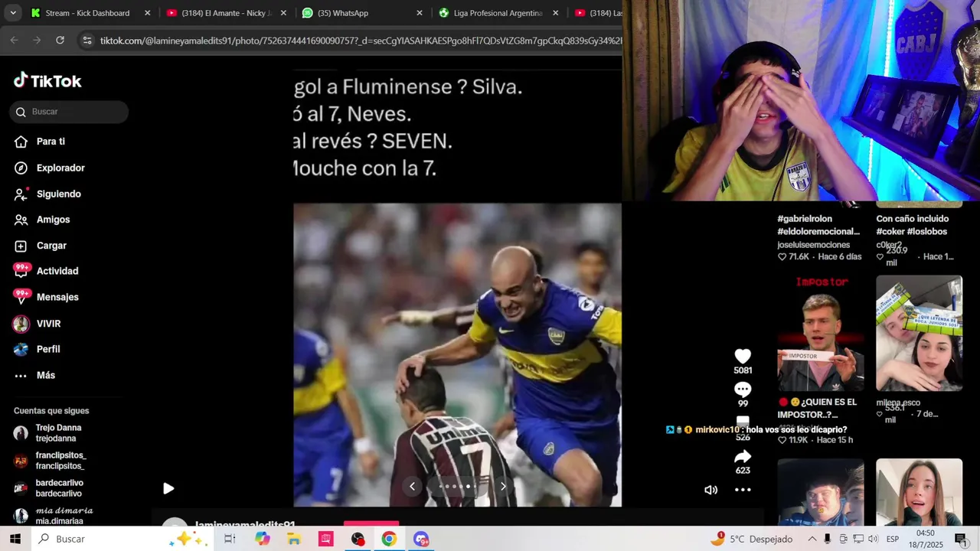This screenshot has height=551, width=980.
Task: Switch to Liga Profesional Argentina tab
Action: [498, 13]
